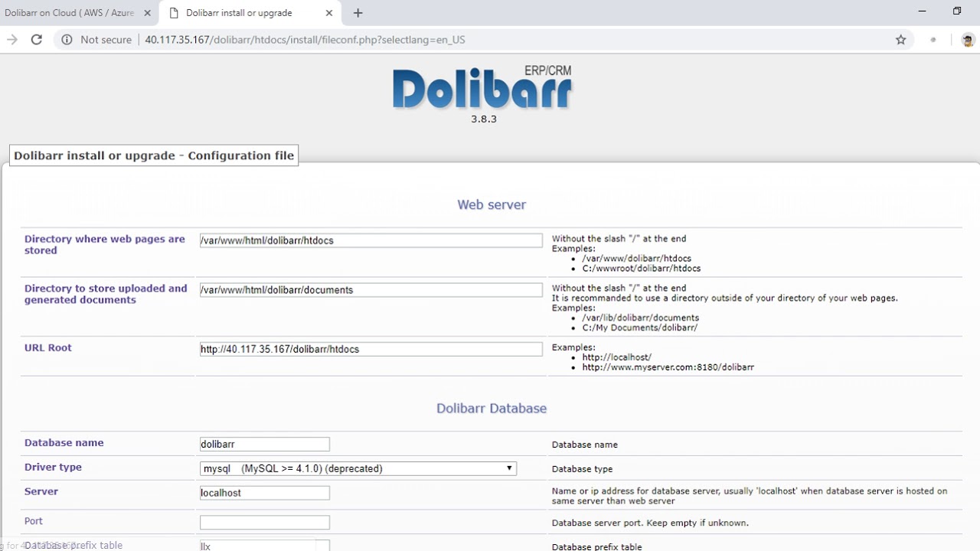Click the '/var/lib/dolibarr/documents' example text
The image size is (980, 551).
tap(640, 318)
